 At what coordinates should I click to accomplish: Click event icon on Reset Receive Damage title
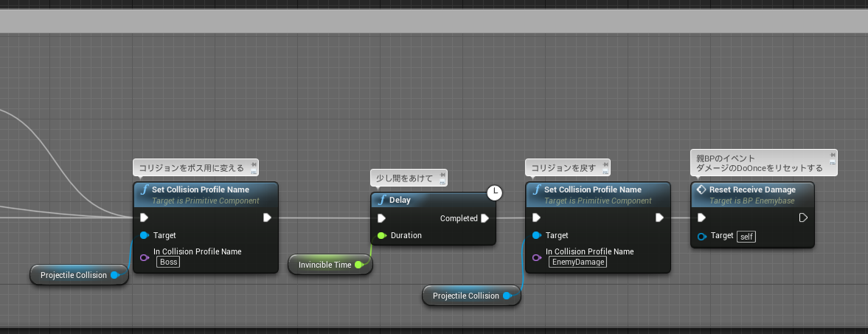tap(701, 189)
